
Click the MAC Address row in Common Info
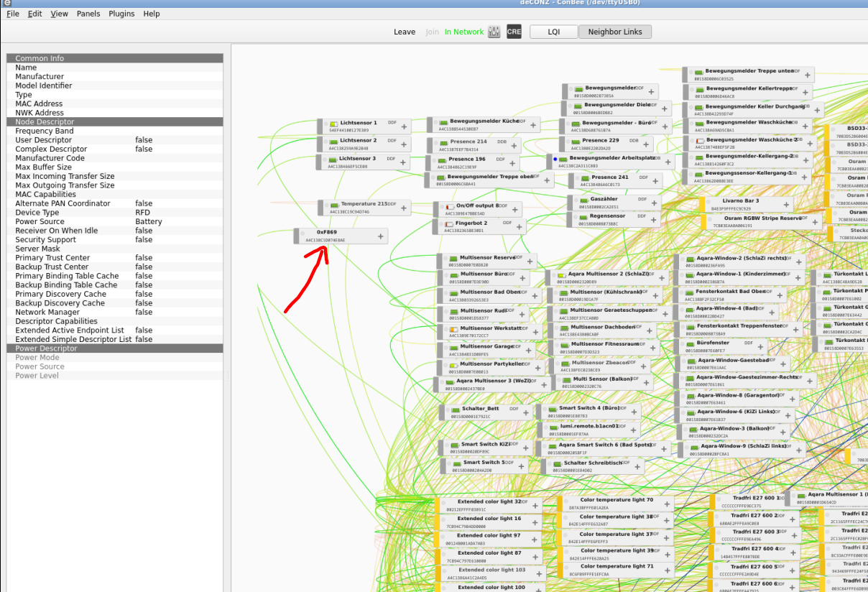[115, 103]
